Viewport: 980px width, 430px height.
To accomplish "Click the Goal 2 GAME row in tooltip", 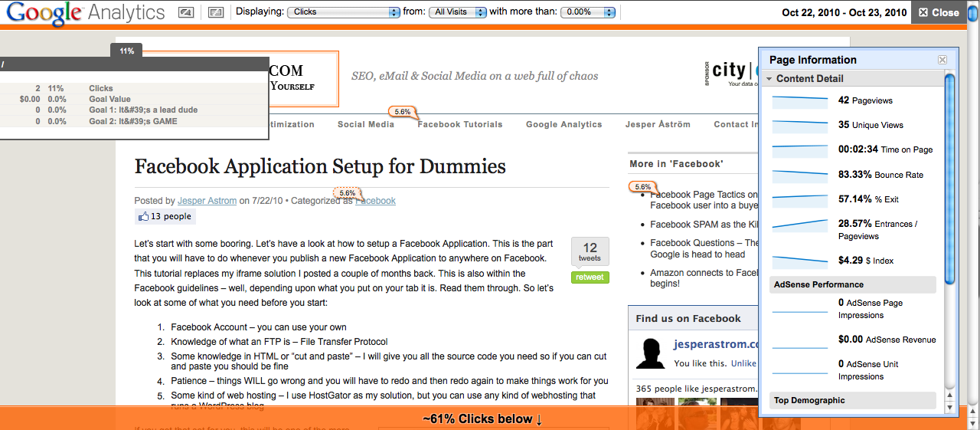I will (133, 121).
